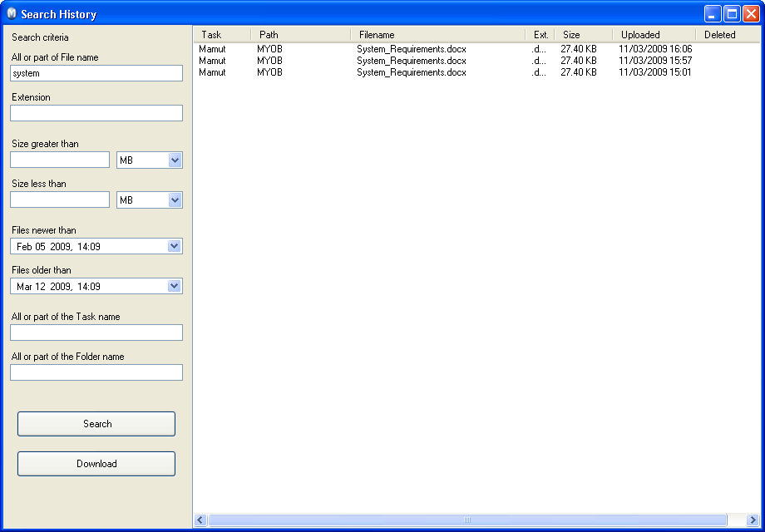Select the file uploaded at 16:06
Screen dimensions: 765x532
point(412,49)
